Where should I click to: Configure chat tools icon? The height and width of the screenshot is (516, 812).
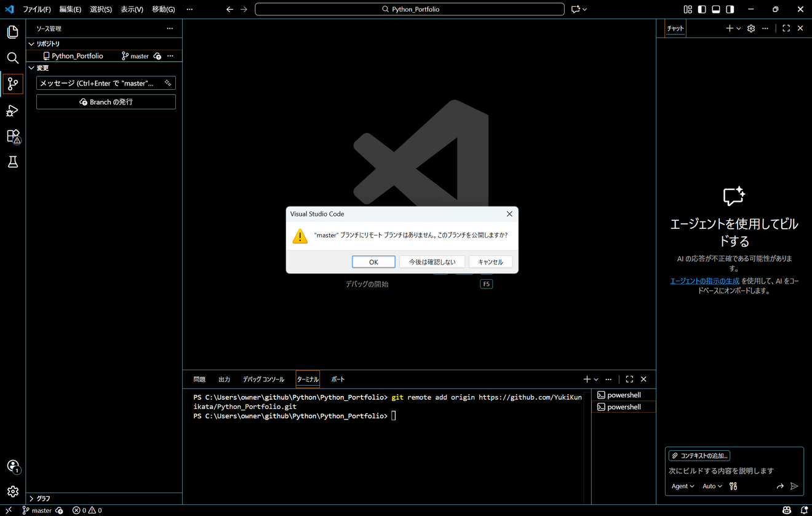point(733,486)
